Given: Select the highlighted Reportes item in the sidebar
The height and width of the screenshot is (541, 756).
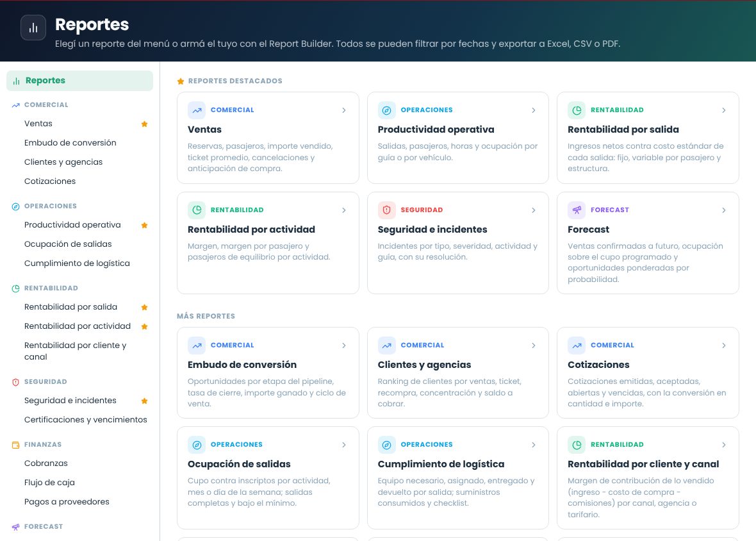Looking at the screenshot, I should (79, 81).
